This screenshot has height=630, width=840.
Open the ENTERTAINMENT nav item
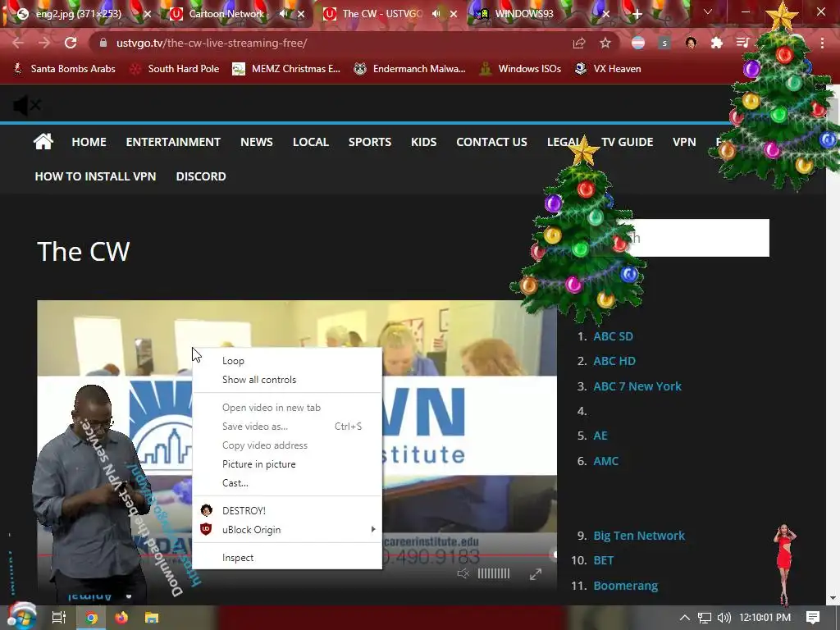(x=173, y=142)
